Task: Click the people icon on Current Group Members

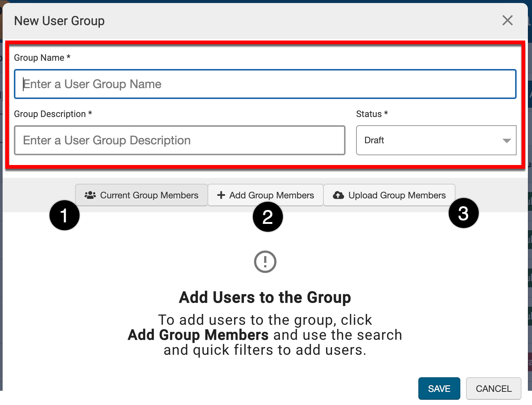Action: coord(90,195)
